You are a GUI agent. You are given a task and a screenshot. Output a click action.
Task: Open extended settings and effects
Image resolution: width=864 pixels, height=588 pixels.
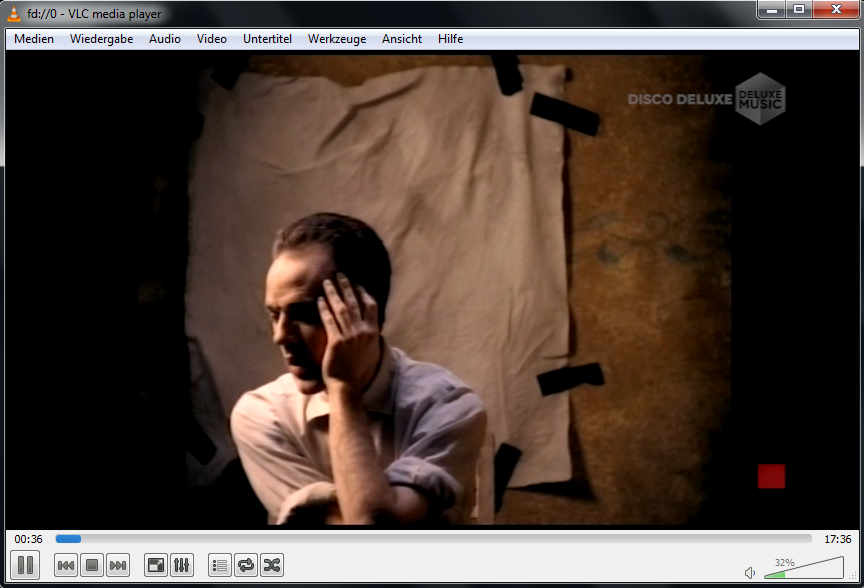point(182,566)
